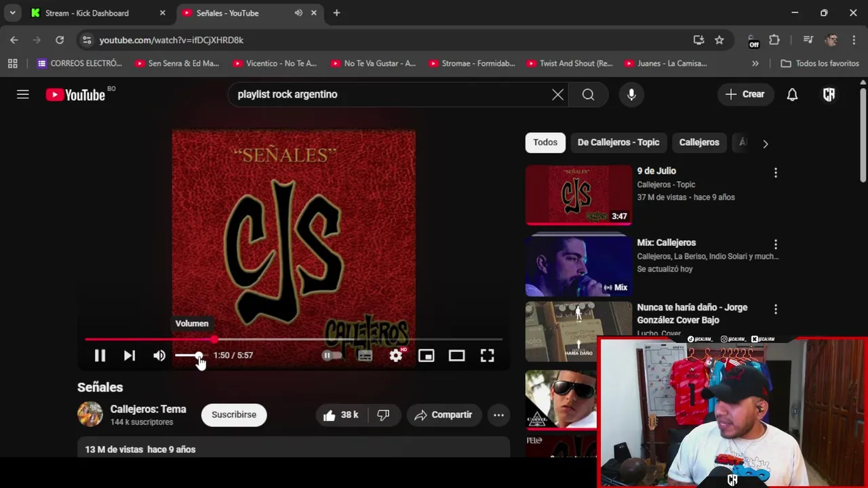Click the page vertical scrollbar
The width and height of the screenshot is (868, 488).
click(863, 136)
